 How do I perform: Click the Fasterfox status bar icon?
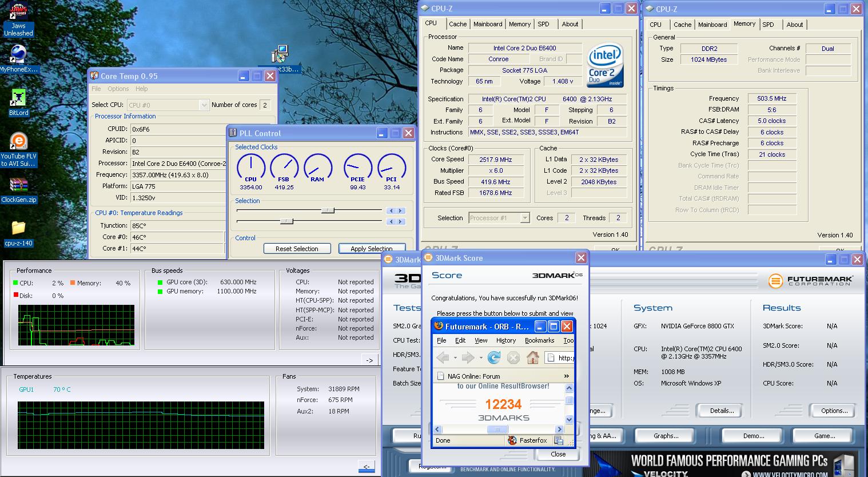[513, 440]
